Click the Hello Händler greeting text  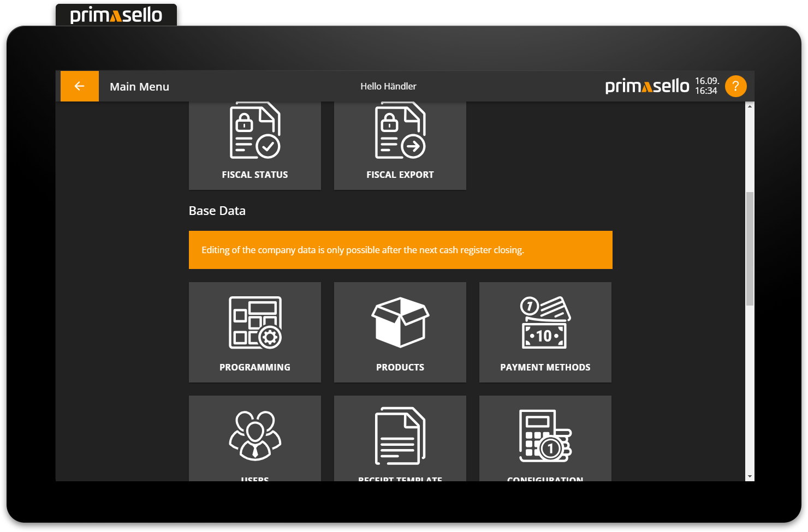388,86
